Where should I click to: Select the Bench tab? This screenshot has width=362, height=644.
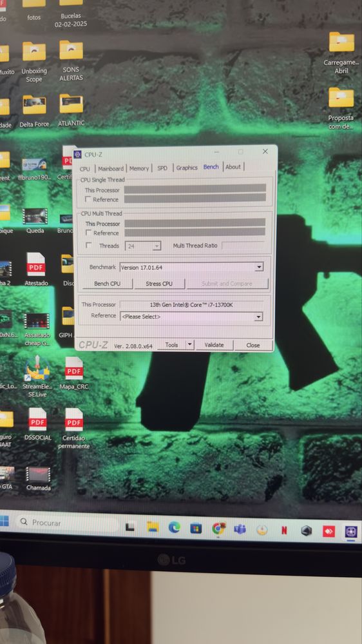click(211, 167)
